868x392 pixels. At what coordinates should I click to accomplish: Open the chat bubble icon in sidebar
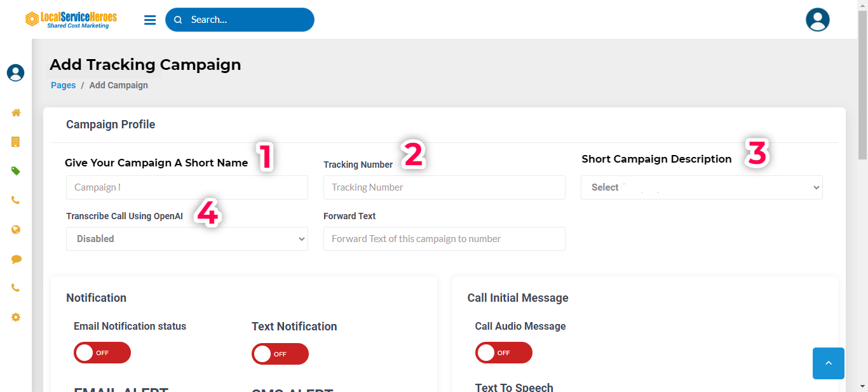16,259
